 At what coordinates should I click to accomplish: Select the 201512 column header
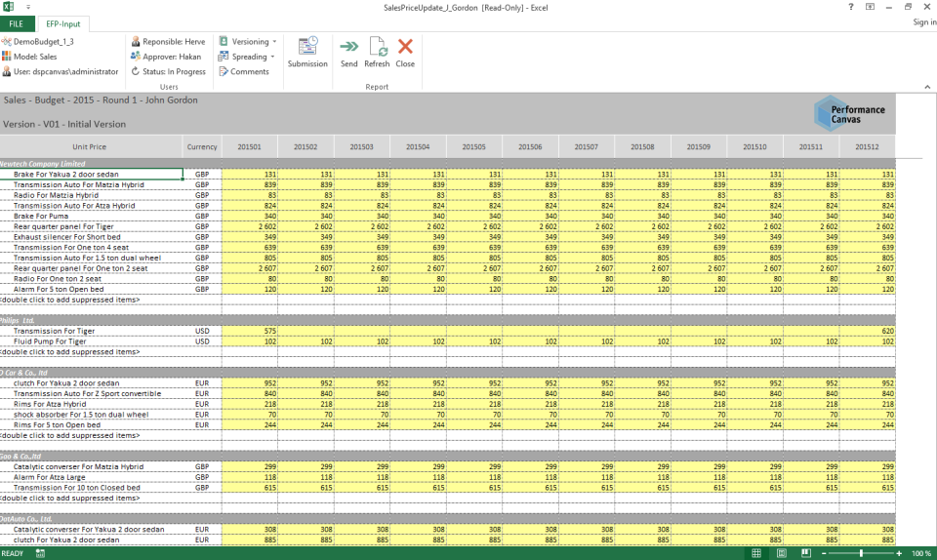[867, 147]
